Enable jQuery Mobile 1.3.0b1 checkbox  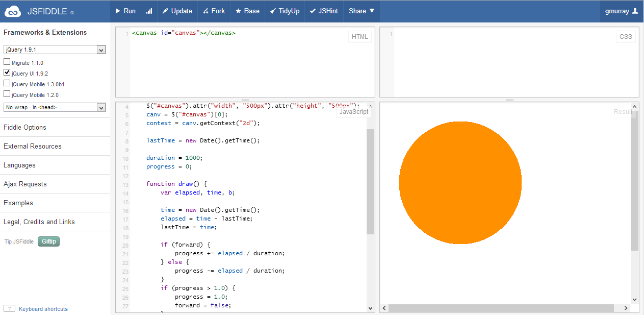(7, 84)
